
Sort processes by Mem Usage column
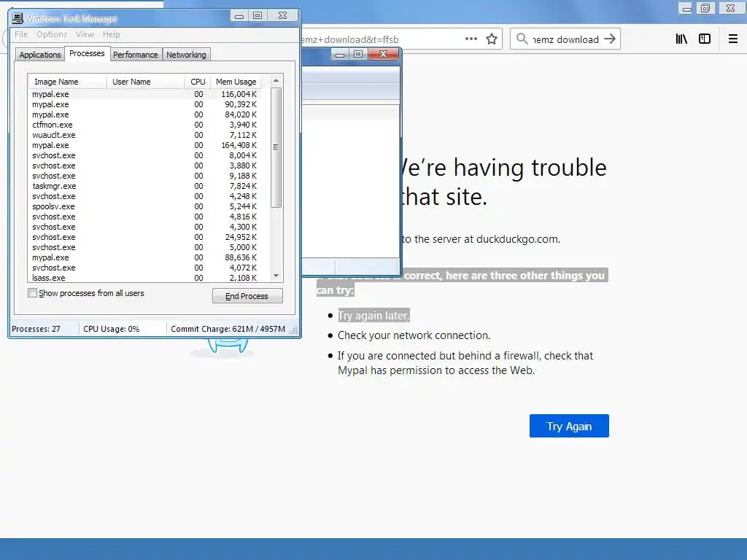pos(236,82)
